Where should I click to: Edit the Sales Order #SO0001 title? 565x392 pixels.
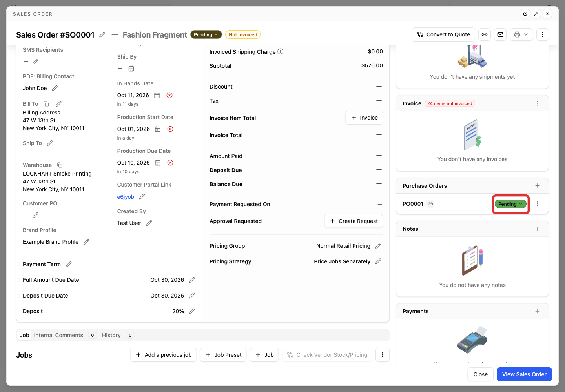(x=102, y=34)
